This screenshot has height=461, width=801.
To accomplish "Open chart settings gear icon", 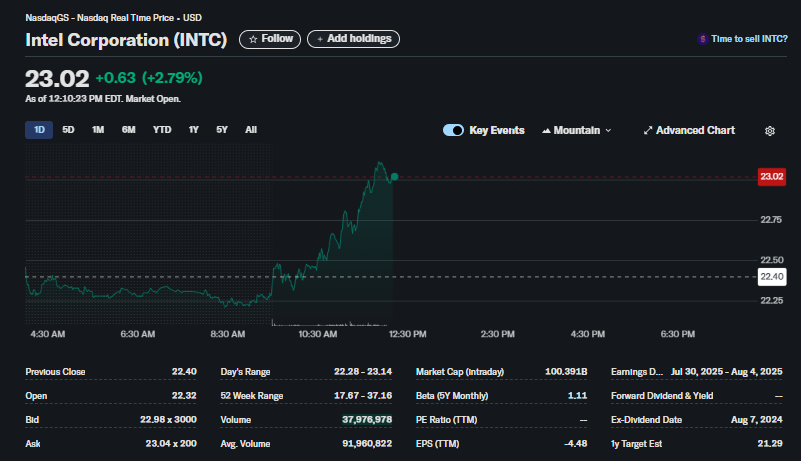I will [770, 131].
